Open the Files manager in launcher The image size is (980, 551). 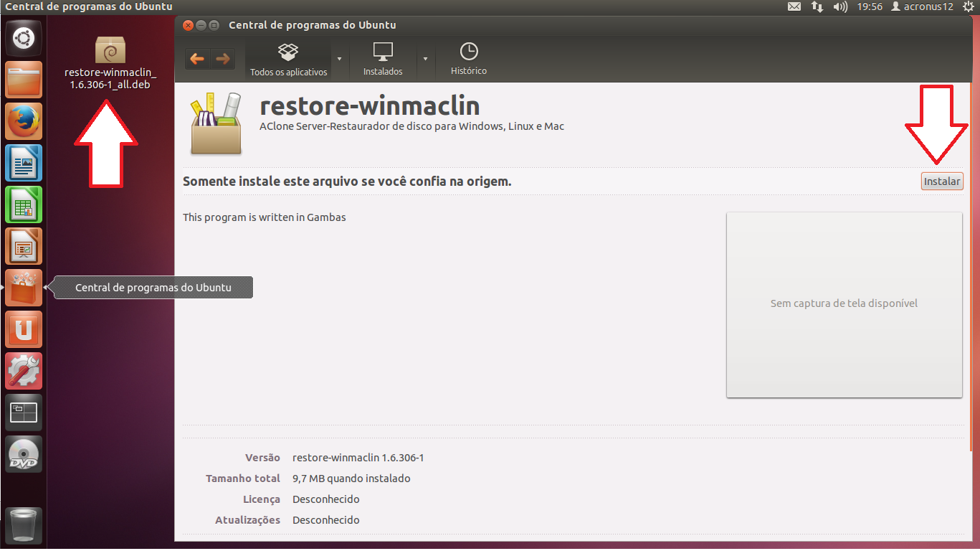[24, 79]
